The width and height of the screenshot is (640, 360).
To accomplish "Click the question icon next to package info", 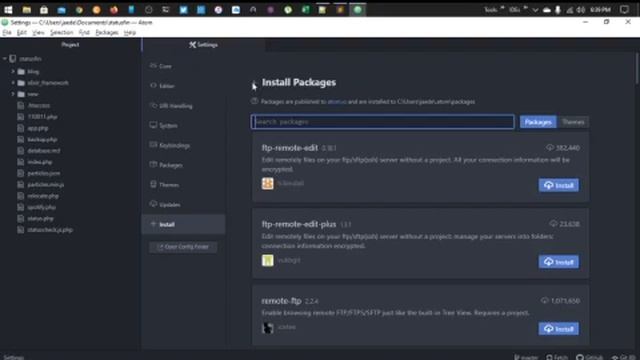I will (x=254, y=101).
